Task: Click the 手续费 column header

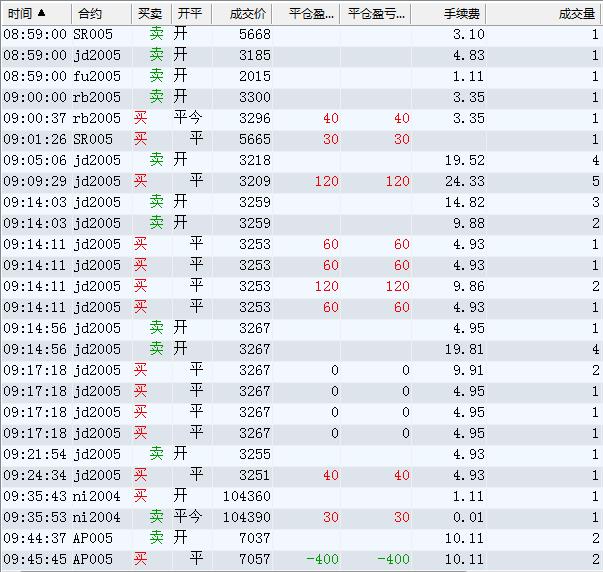Action: click(448, 14)
